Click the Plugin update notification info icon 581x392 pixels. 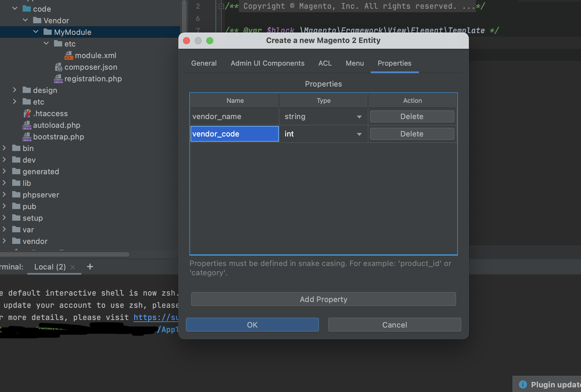point(523,384)
